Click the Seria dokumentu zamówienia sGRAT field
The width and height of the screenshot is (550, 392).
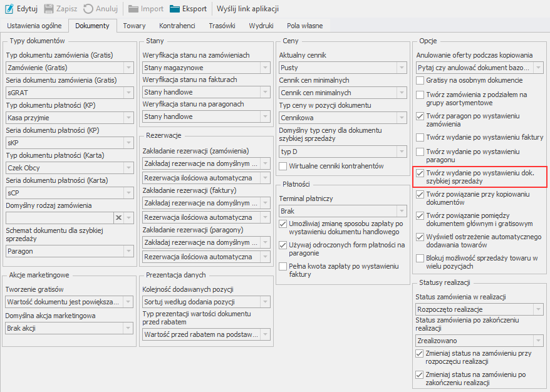pyautogui.click(x=64, y=92)
